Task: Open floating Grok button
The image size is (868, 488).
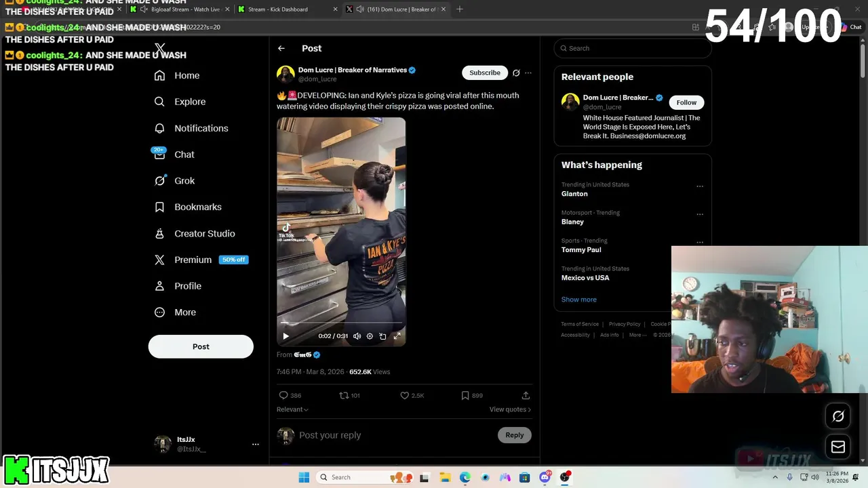Action: 838,416
